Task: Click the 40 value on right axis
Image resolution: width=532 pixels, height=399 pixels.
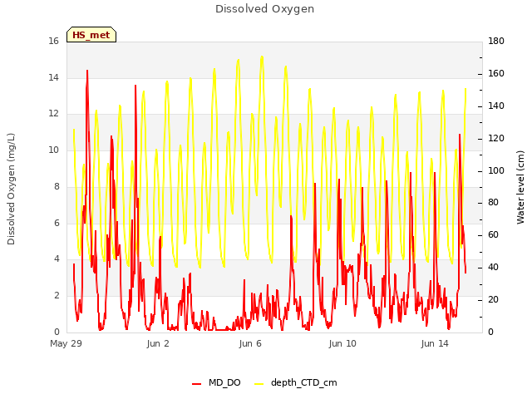Action: pyautogui.click(x=493, y=268)
